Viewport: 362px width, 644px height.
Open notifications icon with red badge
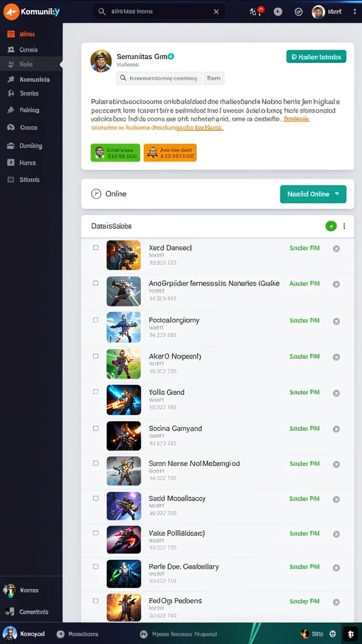click(256, 11)
